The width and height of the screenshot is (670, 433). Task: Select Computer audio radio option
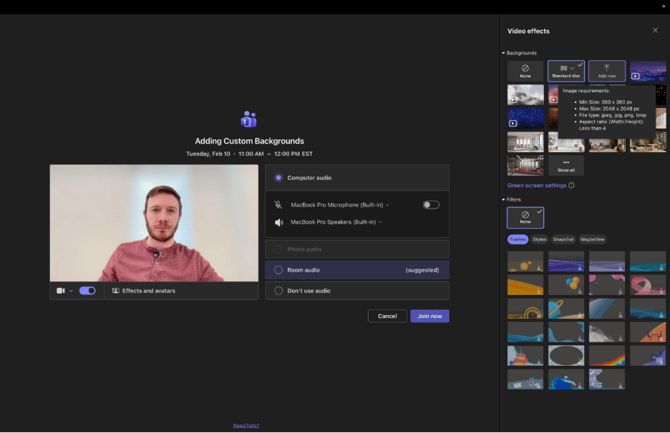[x=279, y=177]
